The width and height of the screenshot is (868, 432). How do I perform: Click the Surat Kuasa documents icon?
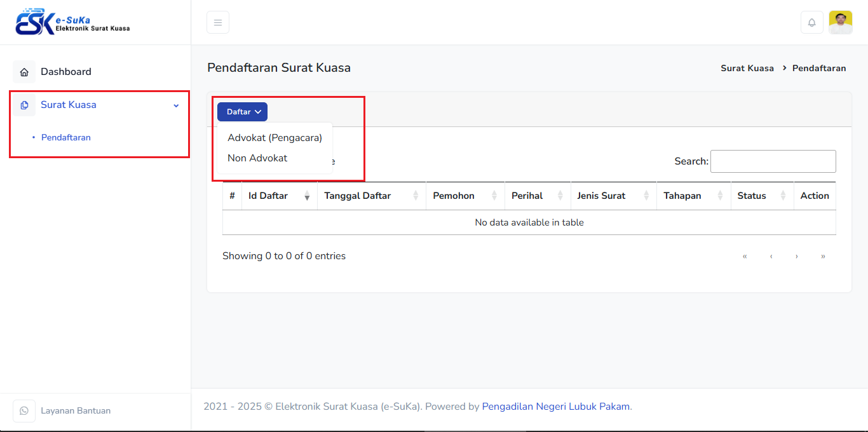24,105
